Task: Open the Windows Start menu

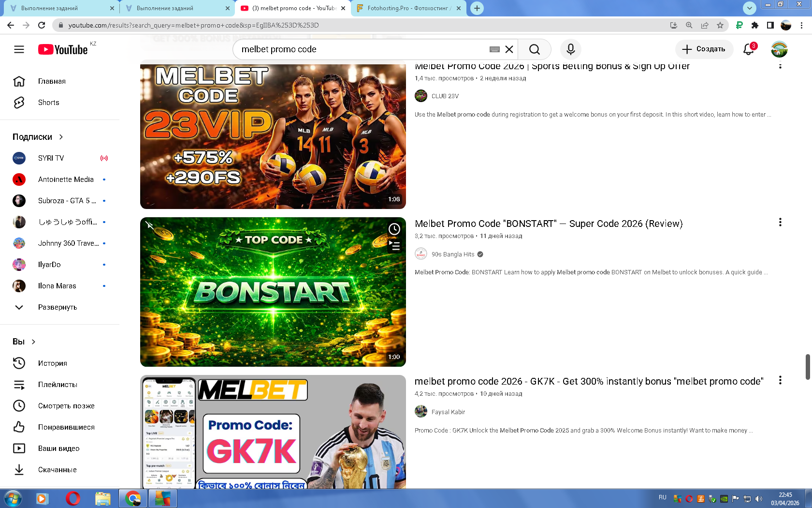Action: click(12, 498)
